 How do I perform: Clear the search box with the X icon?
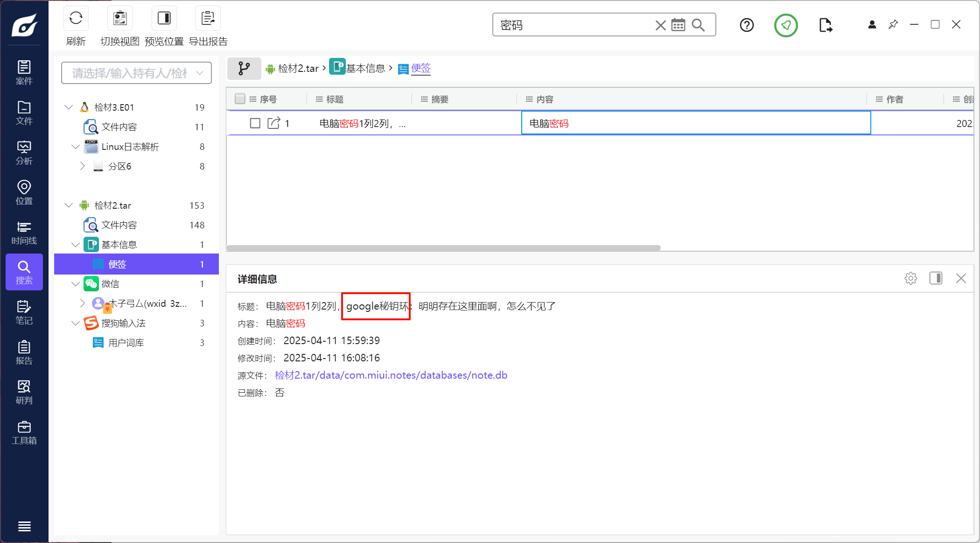[x=660, y=25]
